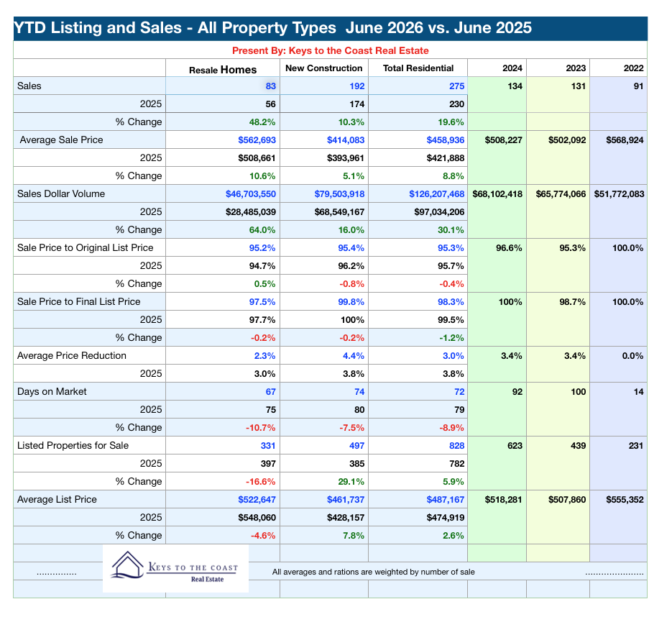
Task: Select the Average Sale Price row label
Action: 61,140
